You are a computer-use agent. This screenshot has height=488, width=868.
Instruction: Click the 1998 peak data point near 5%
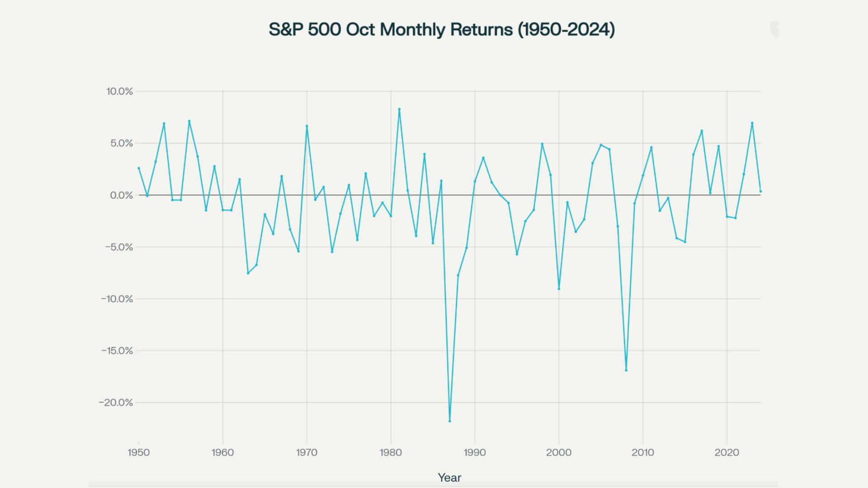542,144
